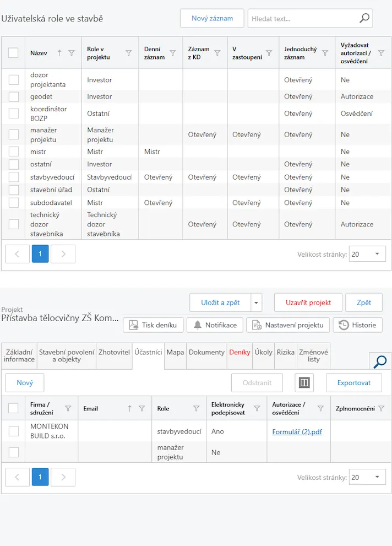Open filter on Zplnomocnění column
This screenshot has height=546, width=392.
(382, 408)
